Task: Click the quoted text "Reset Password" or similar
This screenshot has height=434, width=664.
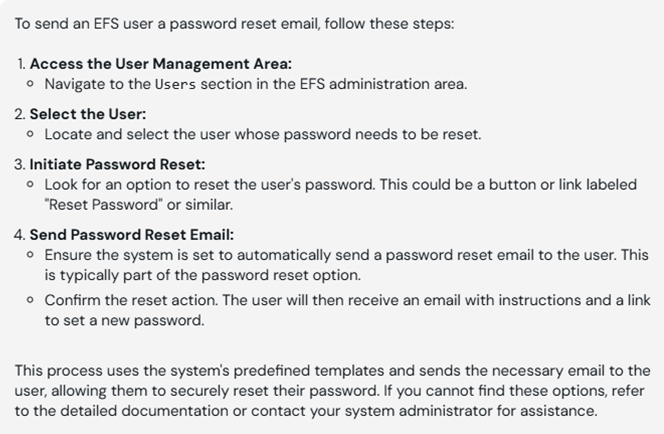Action: tap(139, 205)
